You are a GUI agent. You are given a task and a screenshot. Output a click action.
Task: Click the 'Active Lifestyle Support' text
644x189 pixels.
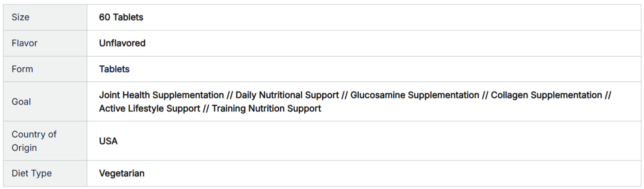[x=150, y=109]
